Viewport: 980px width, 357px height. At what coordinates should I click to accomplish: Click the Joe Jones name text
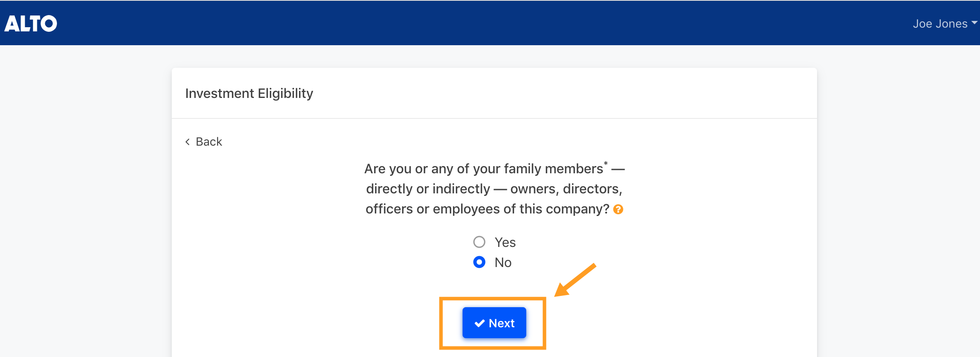[940, 23]
